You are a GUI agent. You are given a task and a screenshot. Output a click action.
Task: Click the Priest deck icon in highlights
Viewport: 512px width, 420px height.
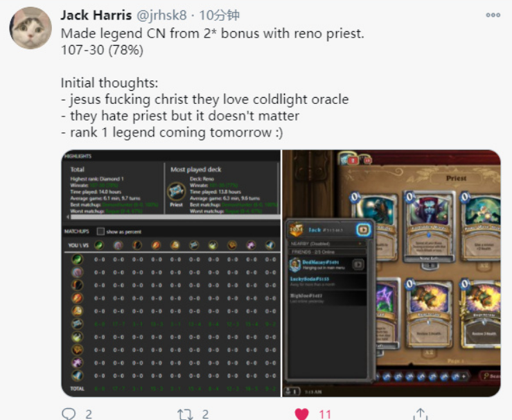[177, 191]
